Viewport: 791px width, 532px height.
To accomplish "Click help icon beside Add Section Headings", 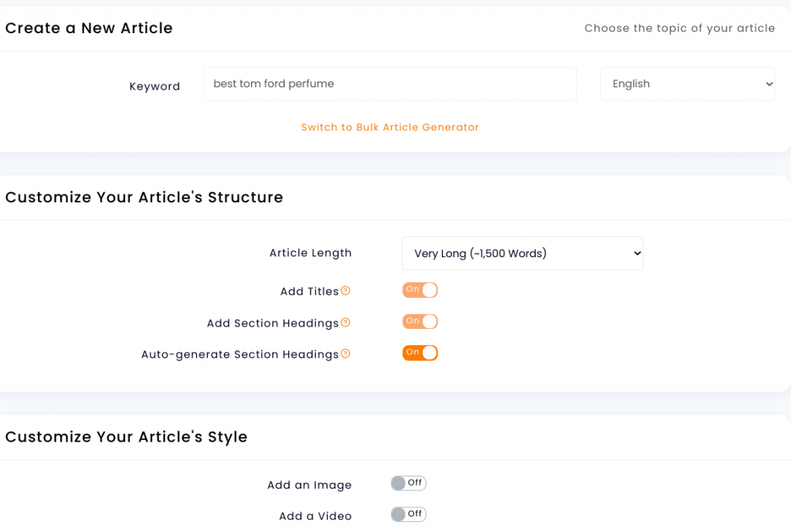I will [x=345, y=323].
